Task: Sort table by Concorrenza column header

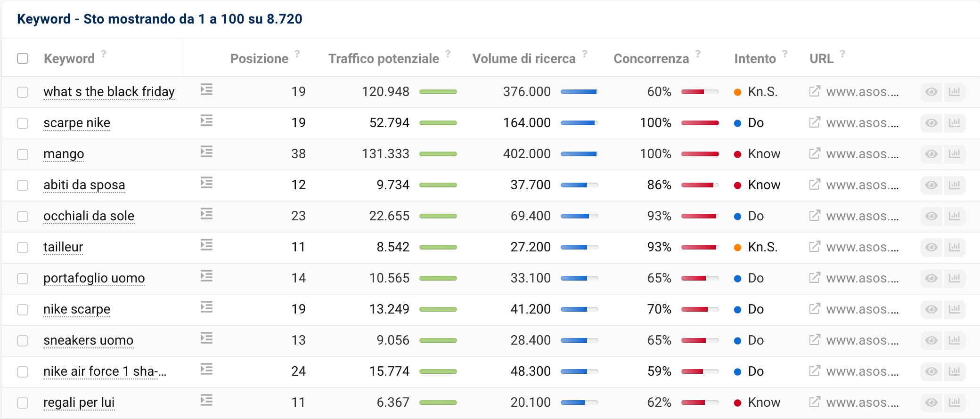Action: coord(651,59)
